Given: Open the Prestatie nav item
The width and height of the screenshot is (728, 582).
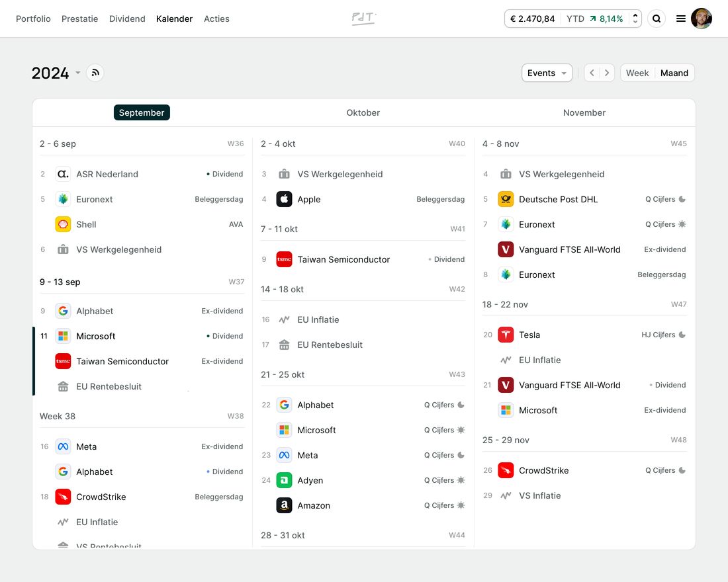Looking at the screenshot, I should pyautogui.click(x=80, y=19).
